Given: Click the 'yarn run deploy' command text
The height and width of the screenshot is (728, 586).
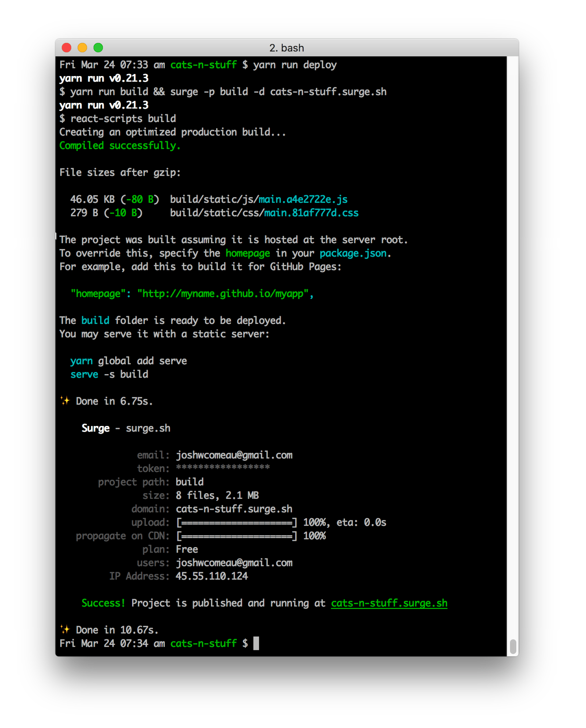Looking at the screenshot, I should 295,65.
